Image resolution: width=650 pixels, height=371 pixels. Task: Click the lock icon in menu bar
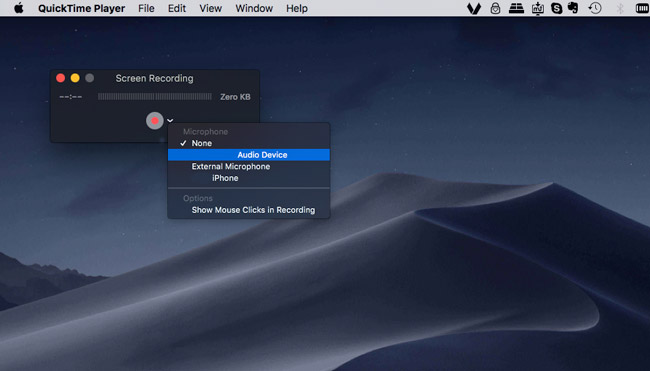[495, 8]
